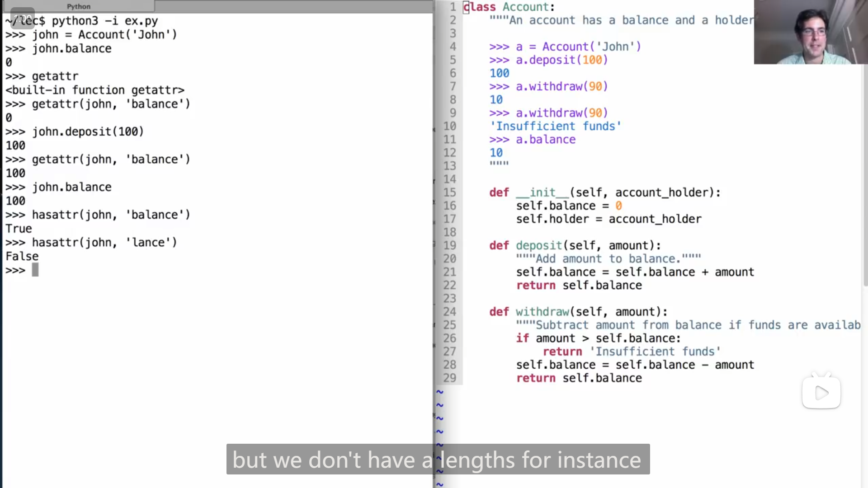The height and width of the screenshot is (488, 868).
Task: Click the 'class' keyword on line 1
Action: pos(480,7)
